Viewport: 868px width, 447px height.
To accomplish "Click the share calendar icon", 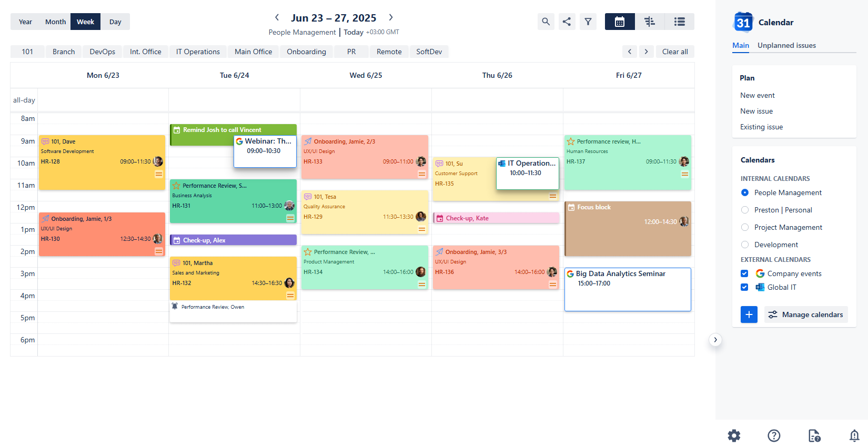I will point(567,22).
